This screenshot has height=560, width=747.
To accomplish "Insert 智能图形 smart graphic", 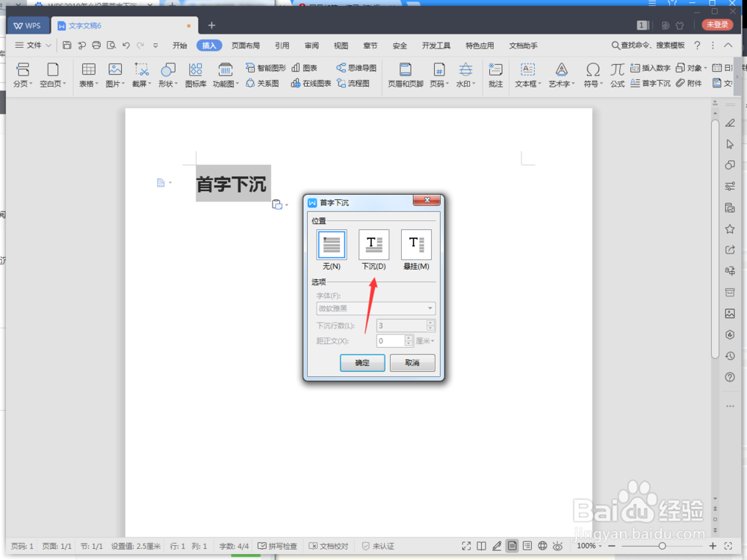I will point(266,68).
